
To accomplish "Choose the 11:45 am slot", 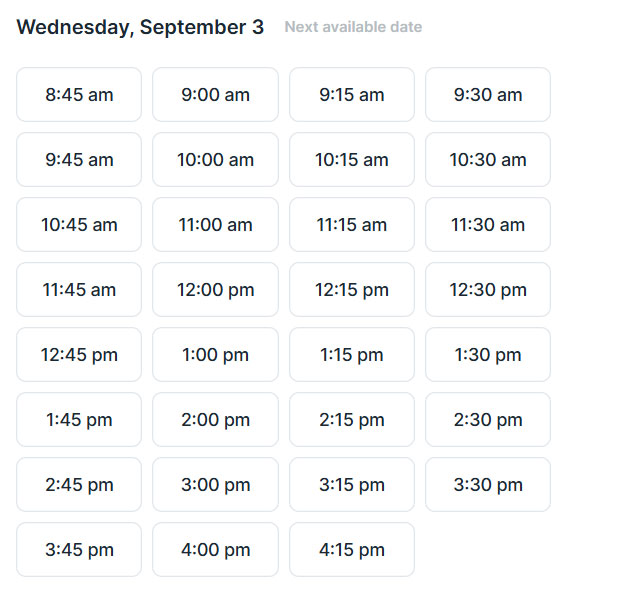I will click(x=79, y=290).
